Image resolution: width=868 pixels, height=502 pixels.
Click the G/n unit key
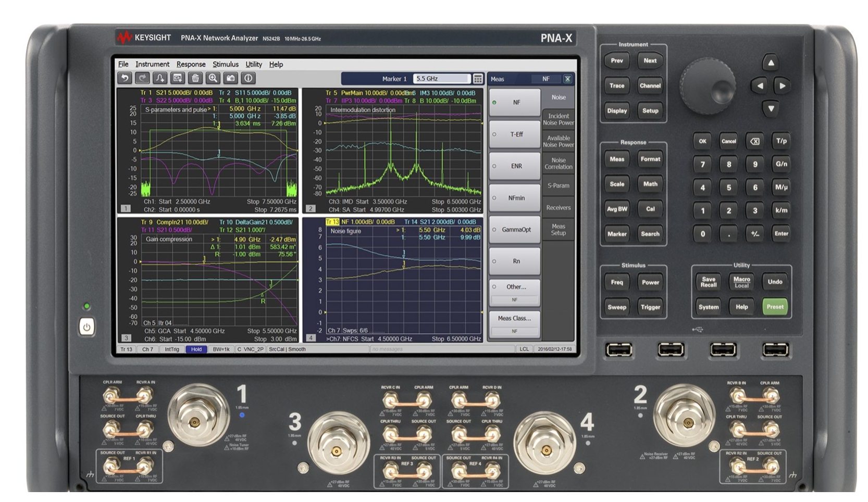point(781,164)
